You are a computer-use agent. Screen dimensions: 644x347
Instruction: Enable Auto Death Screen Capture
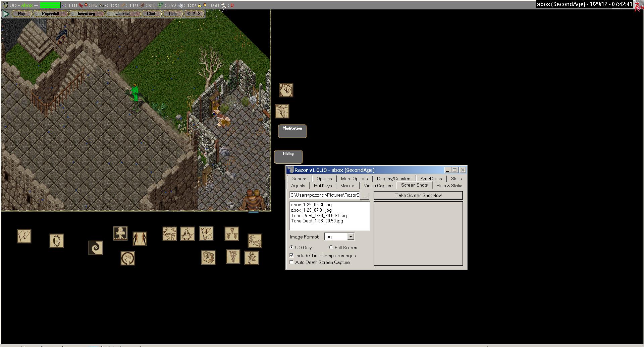point(292,262)
